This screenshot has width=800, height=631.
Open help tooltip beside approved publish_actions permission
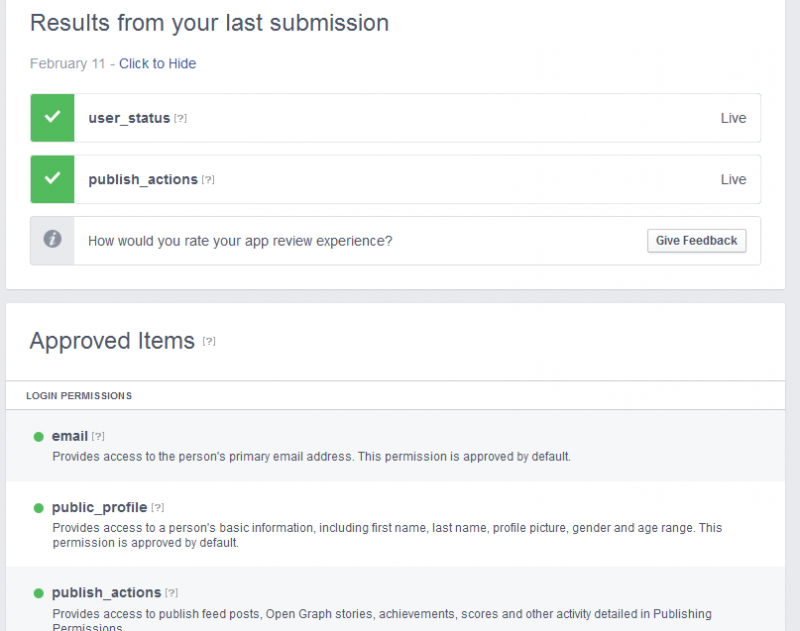point(171,593)
